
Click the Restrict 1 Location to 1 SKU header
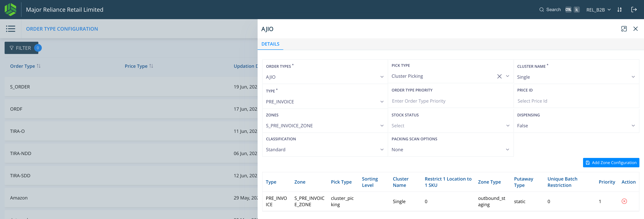tap(448, 182)
